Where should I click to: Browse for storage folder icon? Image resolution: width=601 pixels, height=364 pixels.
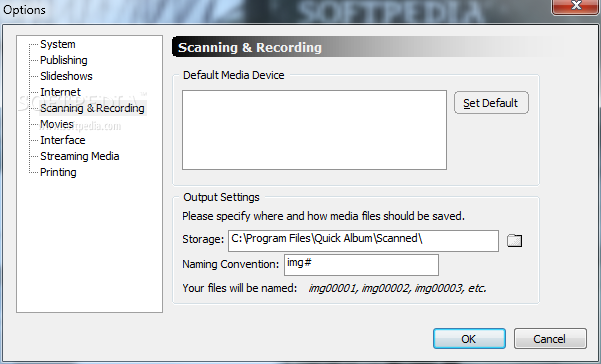point(514,241)
